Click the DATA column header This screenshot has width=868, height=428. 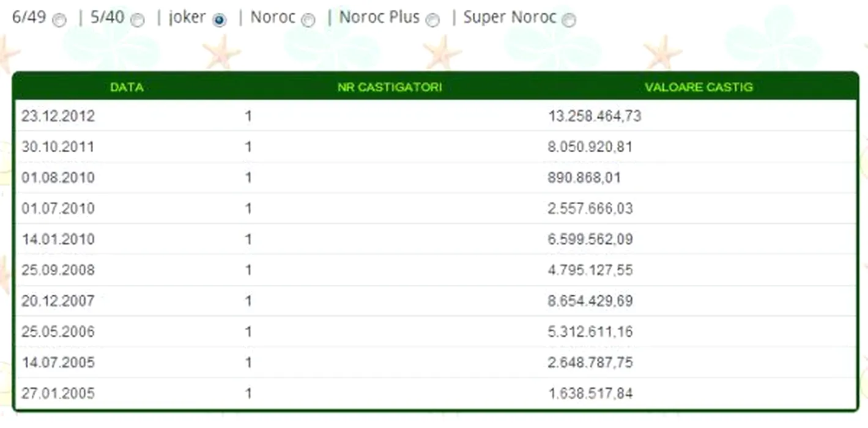coord(127,87)
